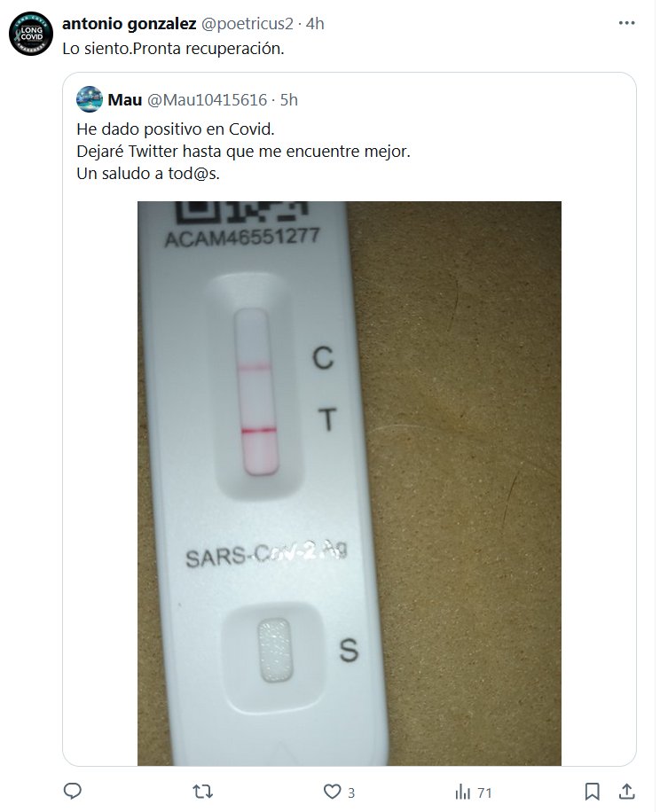The width and height of the screenshot is (660, 812).
Task: Enlarge the Covid test photo
Action: coord(349,482)
